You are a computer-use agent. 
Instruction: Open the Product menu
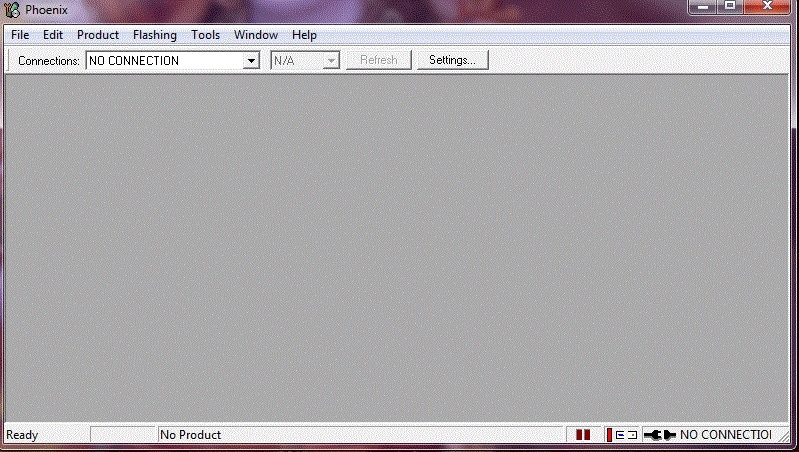[98, 35]
